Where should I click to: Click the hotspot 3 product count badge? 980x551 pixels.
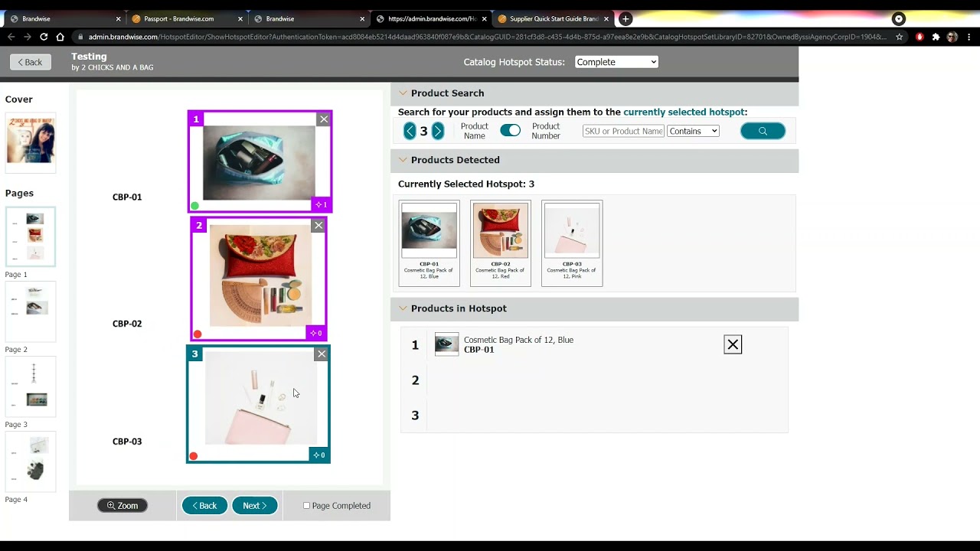pyautogui.click(x=319, y=455)
